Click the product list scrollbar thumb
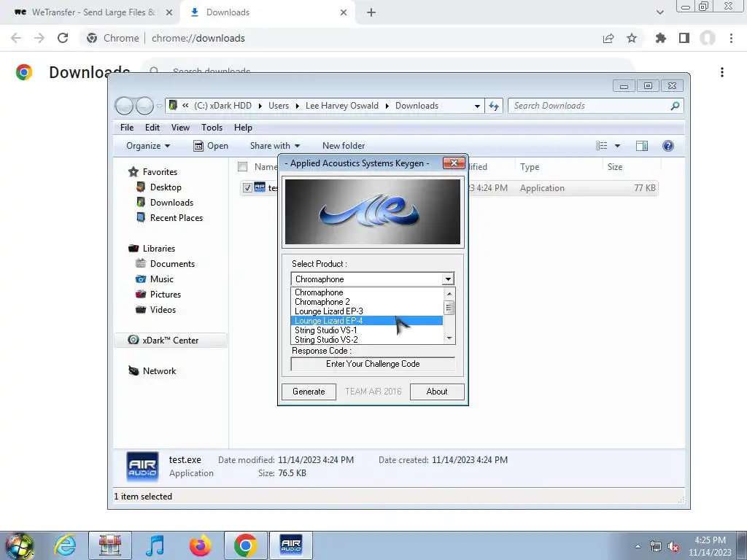 click(449, 308)
